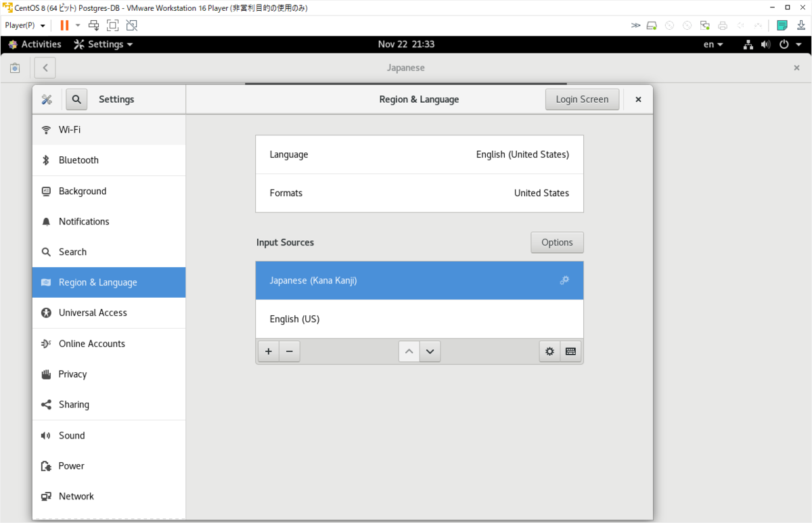This screenshot has width=812, height=523.
Task: Open Power settings in sidebar
Action: click(109, 466)
